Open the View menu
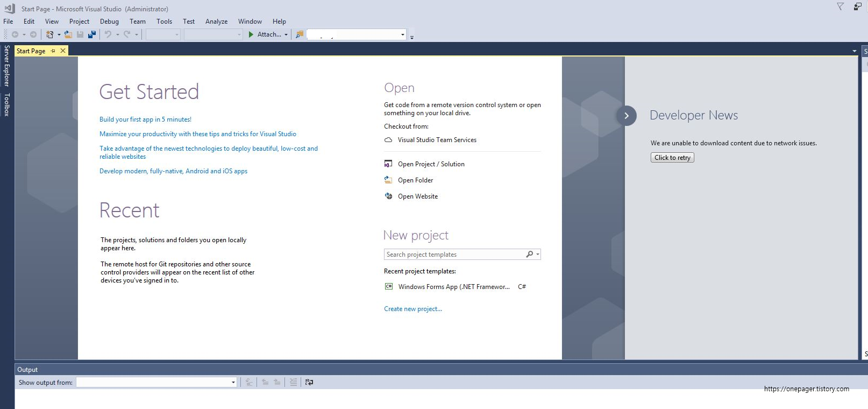Image resolution: width=868 pixels, height=409 pixels. tap(52, 22)
